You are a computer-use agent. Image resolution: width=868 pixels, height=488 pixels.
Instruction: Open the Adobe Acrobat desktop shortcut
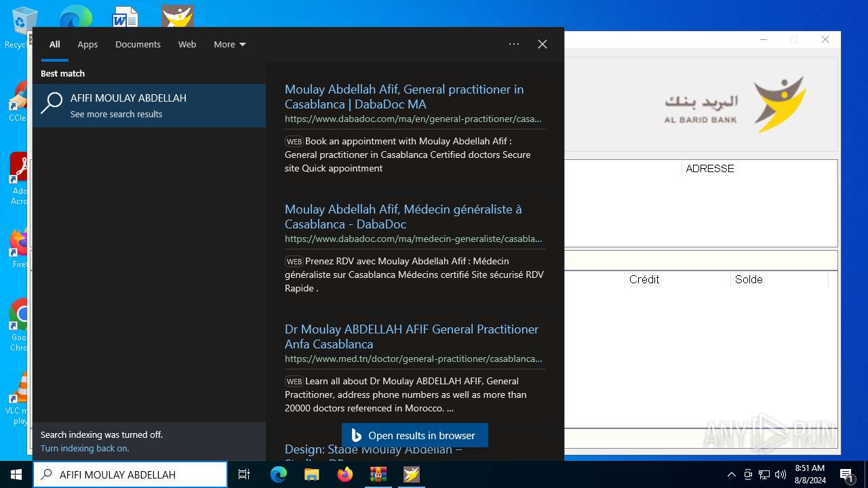pos(19,178)
